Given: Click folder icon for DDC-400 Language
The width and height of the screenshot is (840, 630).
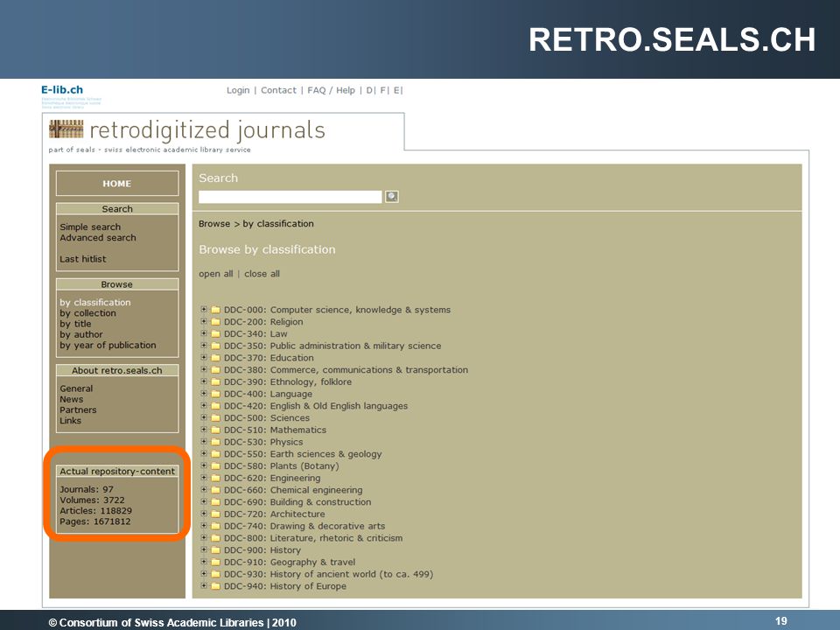Looking at the screenshot, I should click(216, 394).
